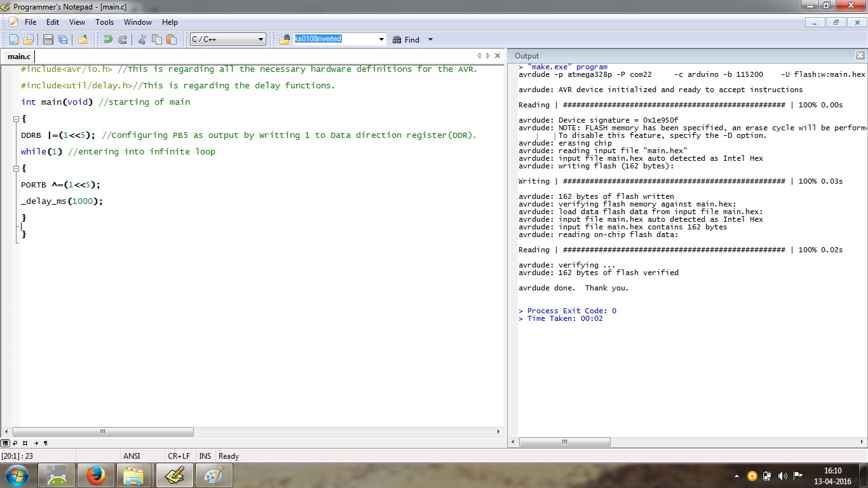This screenshot has height=488, width=868.
Task: Click the Copy toolbar icon
Action: click(x=157, y=39)
